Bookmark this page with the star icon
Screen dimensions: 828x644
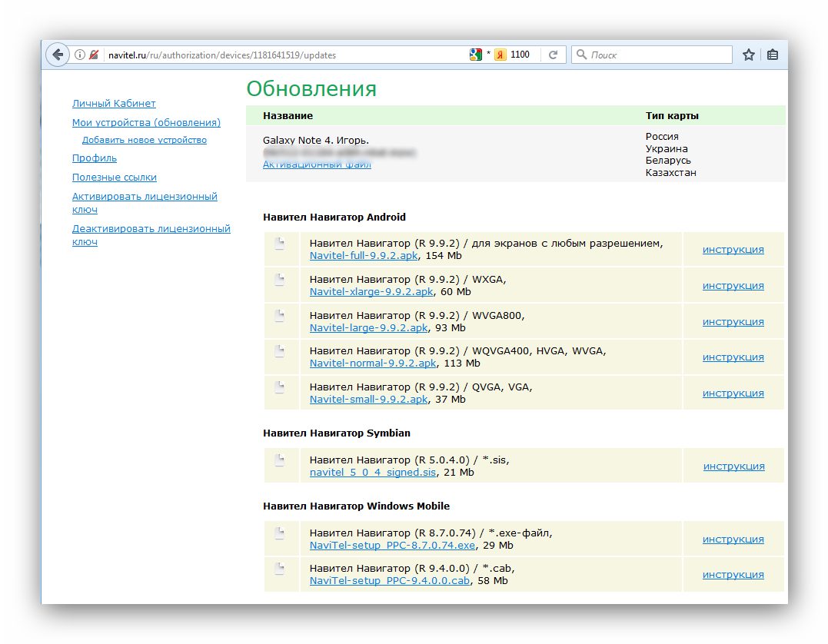(x=748, y=55)
